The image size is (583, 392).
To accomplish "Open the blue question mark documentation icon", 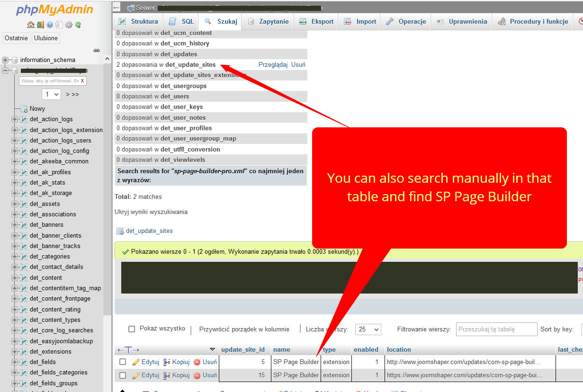I will click(x=50, y=25).
